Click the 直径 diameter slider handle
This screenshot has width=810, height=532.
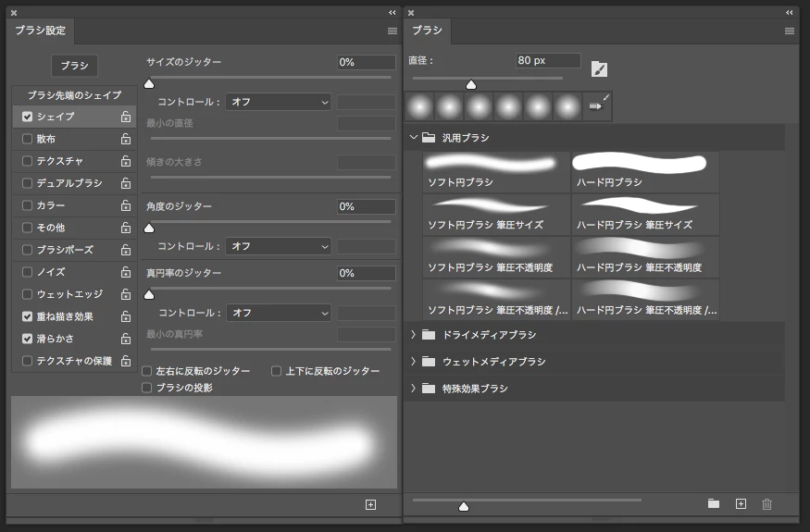pyautogui.click(x=470, y=85)
